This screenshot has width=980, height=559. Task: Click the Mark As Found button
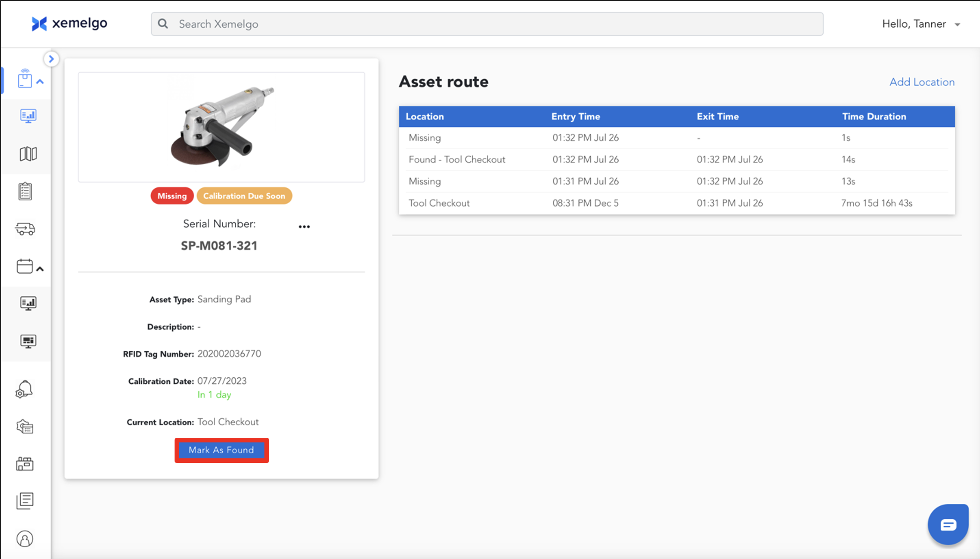pyautogui.click(x=221, y=450)
